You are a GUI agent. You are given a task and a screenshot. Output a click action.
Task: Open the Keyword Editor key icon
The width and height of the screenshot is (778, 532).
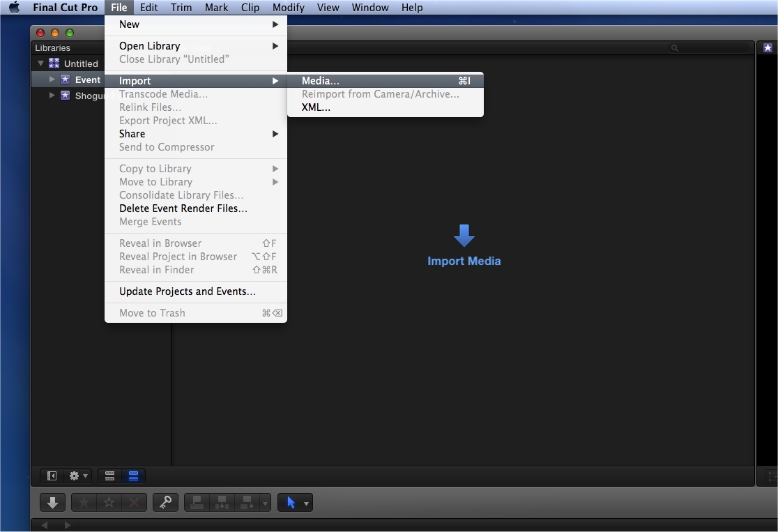pos(166,502)
